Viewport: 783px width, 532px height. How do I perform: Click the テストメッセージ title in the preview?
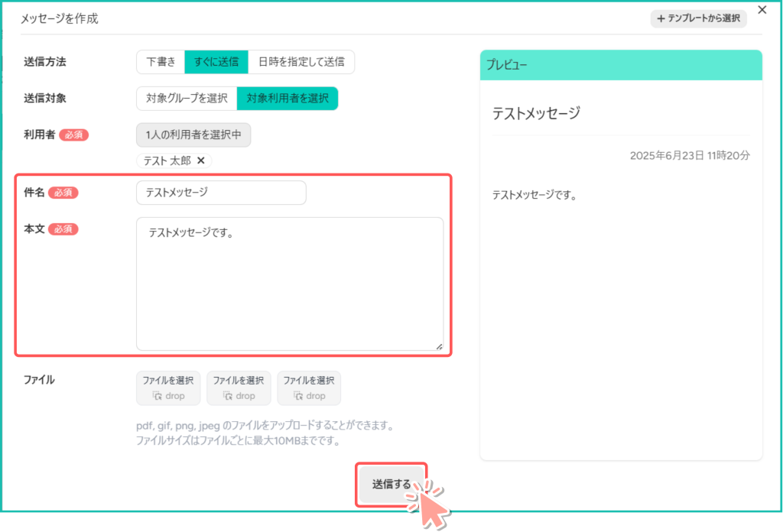tap(536, 113)
